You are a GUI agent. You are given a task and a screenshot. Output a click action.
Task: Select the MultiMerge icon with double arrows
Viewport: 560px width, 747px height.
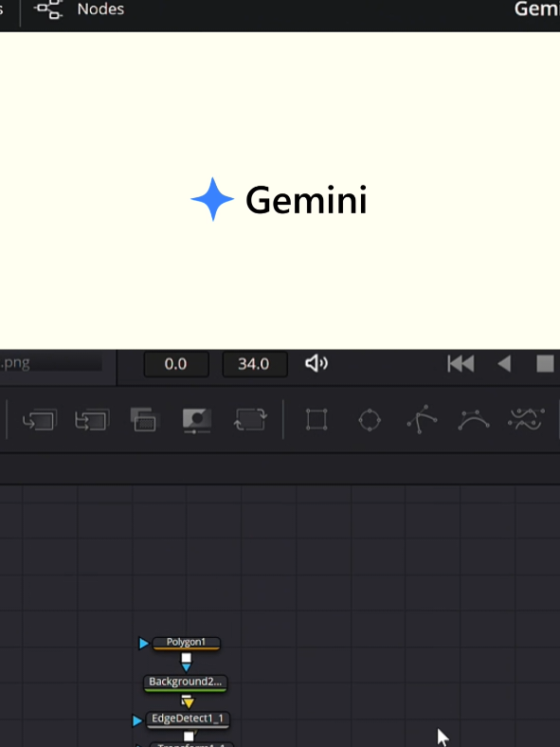pos(92,420)
